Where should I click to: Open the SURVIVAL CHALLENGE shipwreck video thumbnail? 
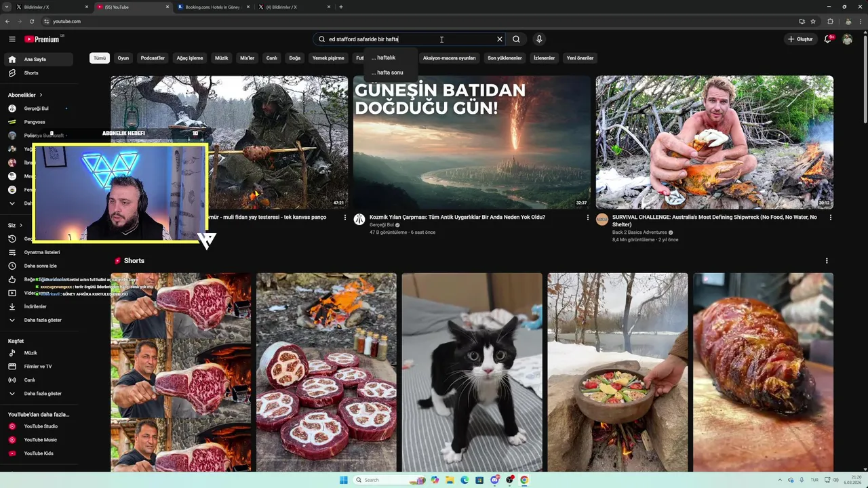click(715, 142)
